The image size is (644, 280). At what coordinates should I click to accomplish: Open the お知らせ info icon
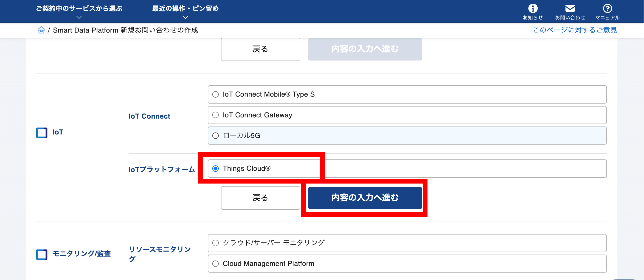click(533, 9)
